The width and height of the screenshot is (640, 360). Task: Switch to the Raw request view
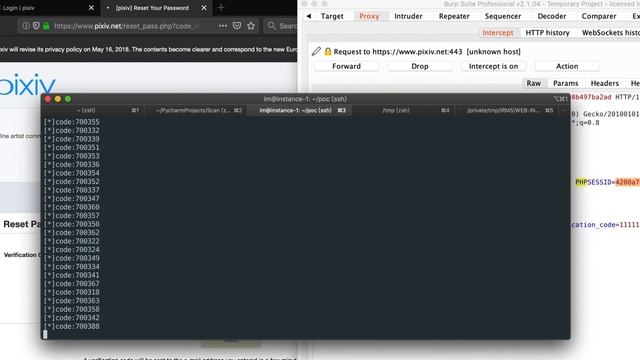click(533, 83)
